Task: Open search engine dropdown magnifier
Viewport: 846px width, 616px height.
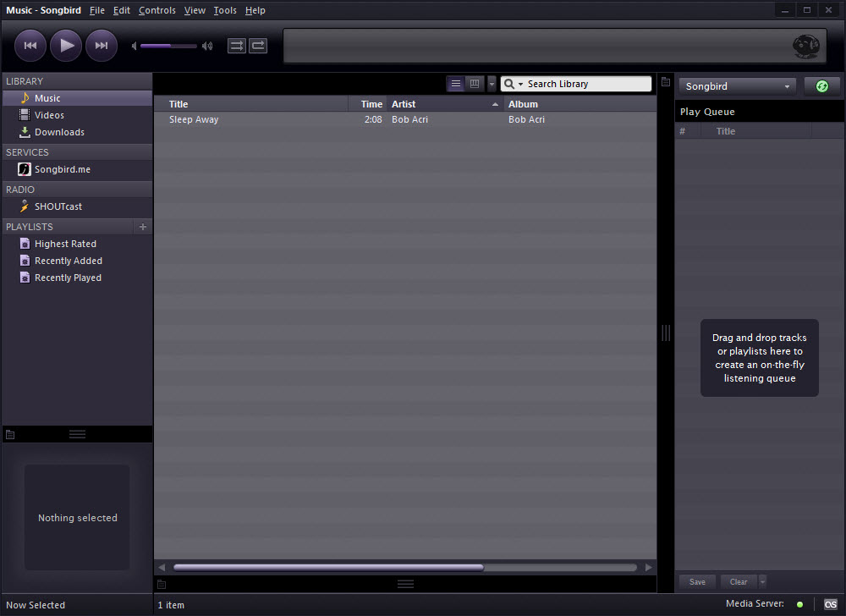Action: [x=514, y=84]
